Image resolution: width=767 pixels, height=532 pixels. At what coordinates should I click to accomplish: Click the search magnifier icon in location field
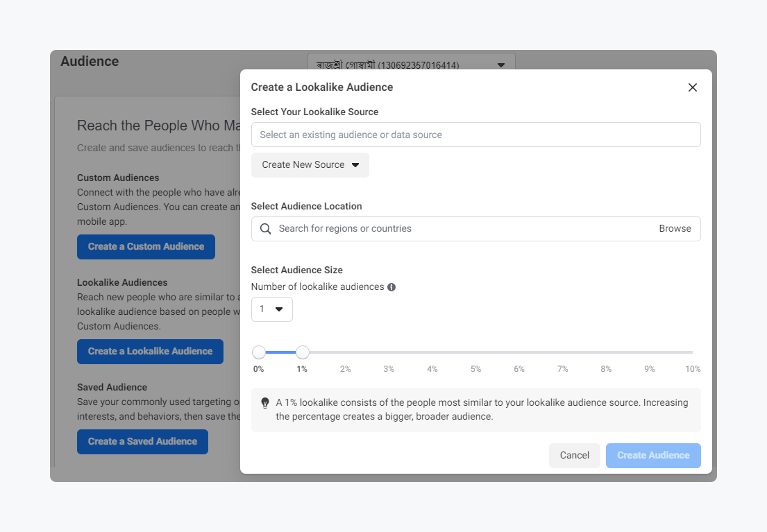tap(265, 229)
